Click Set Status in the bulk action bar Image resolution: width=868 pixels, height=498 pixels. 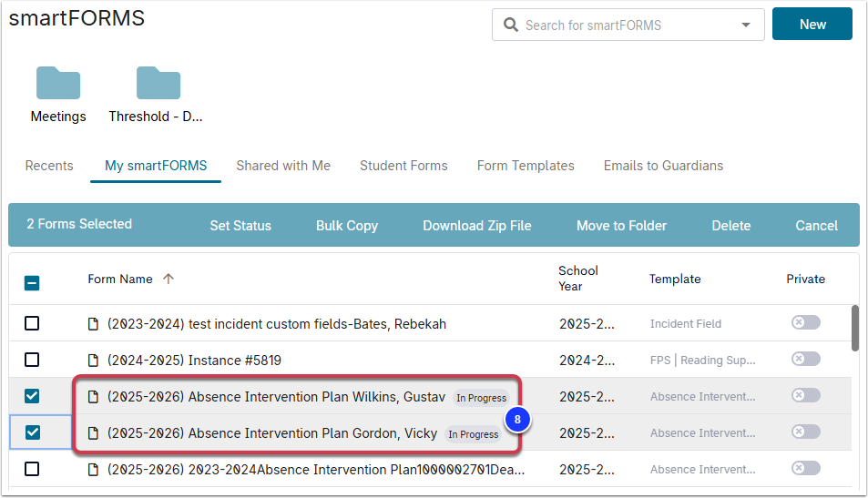click(240, 226)
